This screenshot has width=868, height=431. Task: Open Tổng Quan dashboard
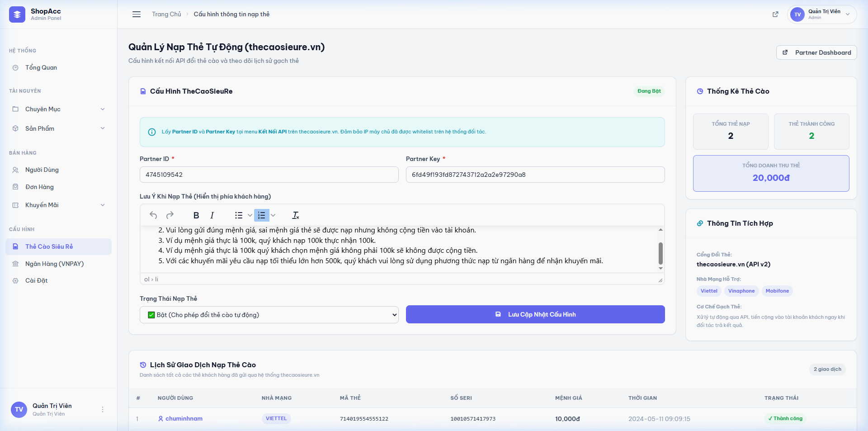pyautogui.click(x=59, y=67)
